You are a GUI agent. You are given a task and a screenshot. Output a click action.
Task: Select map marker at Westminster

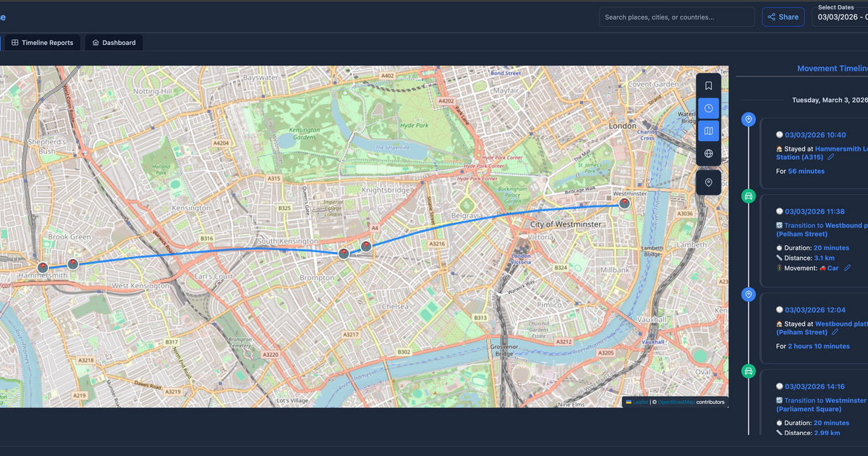624,204
